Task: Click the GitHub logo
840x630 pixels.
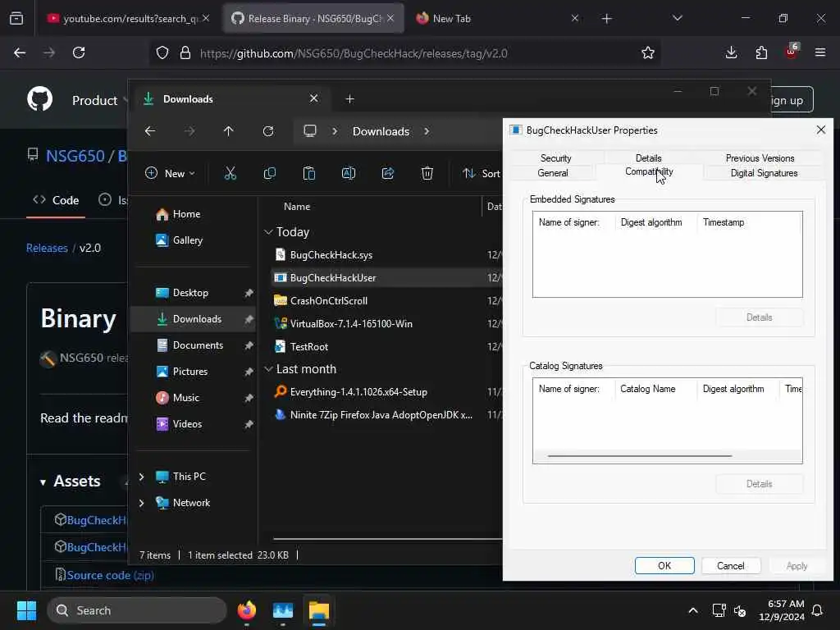Action: pyautogui.click(x=40, y=99)
